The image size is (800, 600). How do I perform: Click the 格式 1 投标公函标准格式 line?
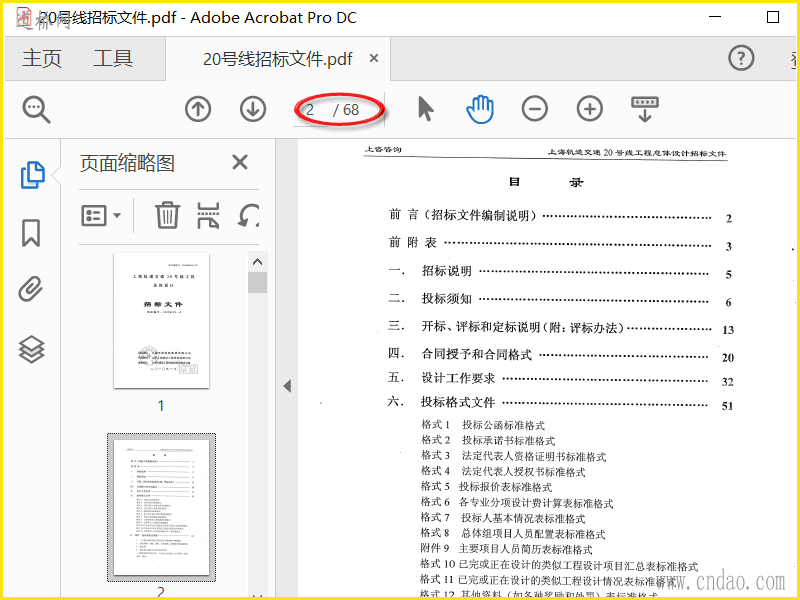click(483, 425)
